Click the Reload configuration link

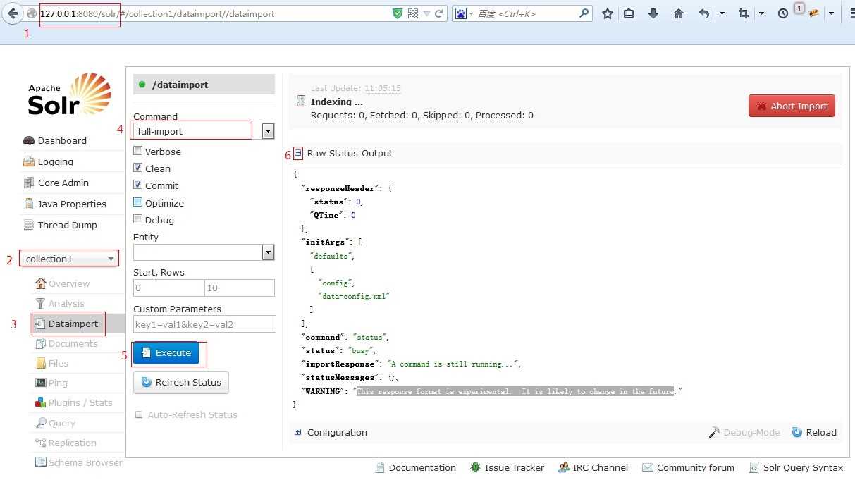point(814,432)
